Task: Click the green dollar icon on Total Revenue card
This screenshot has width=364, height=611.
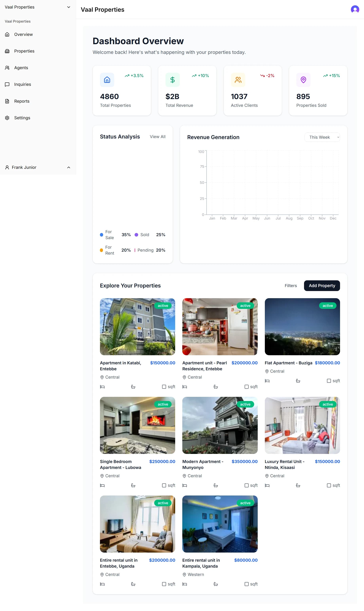Action: (172, 80)
